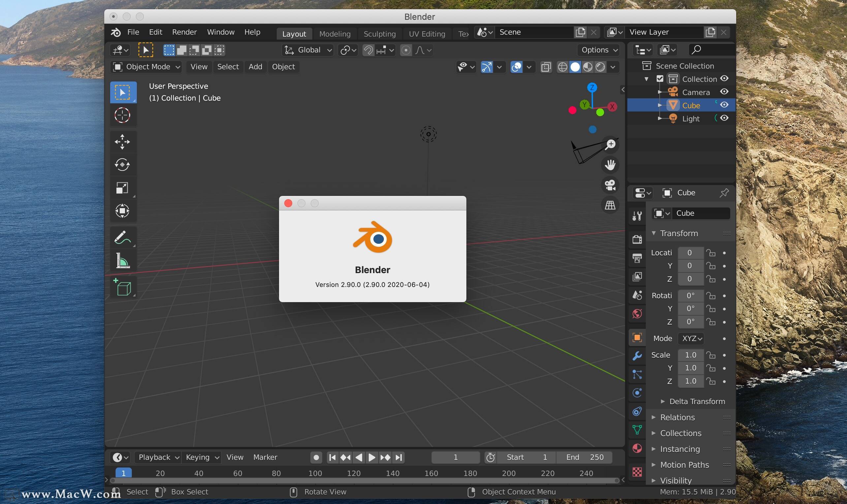Viewport: 847px width, 504px height.
Task: Enable Toggle X-Ray button
Action: point(546,67)
